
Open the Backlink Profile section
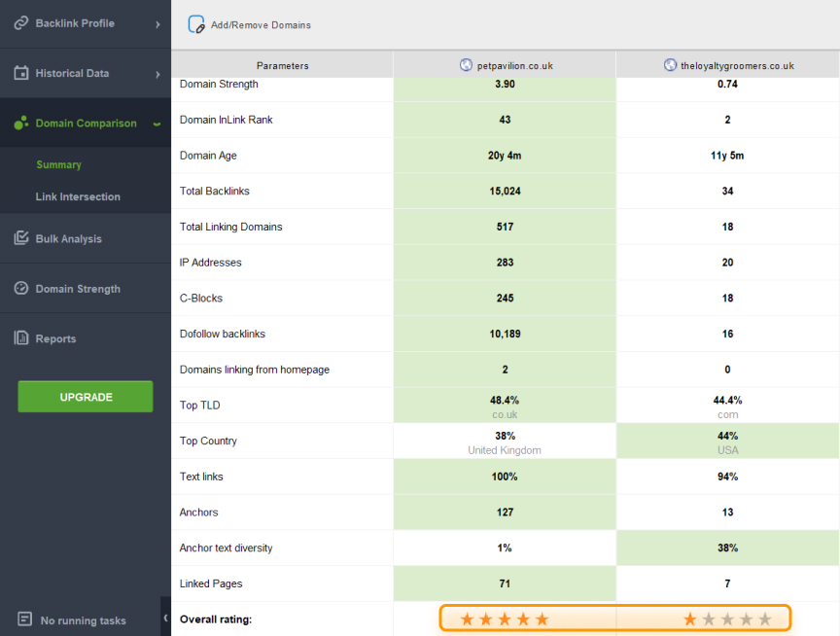click(x=86, y=24)
